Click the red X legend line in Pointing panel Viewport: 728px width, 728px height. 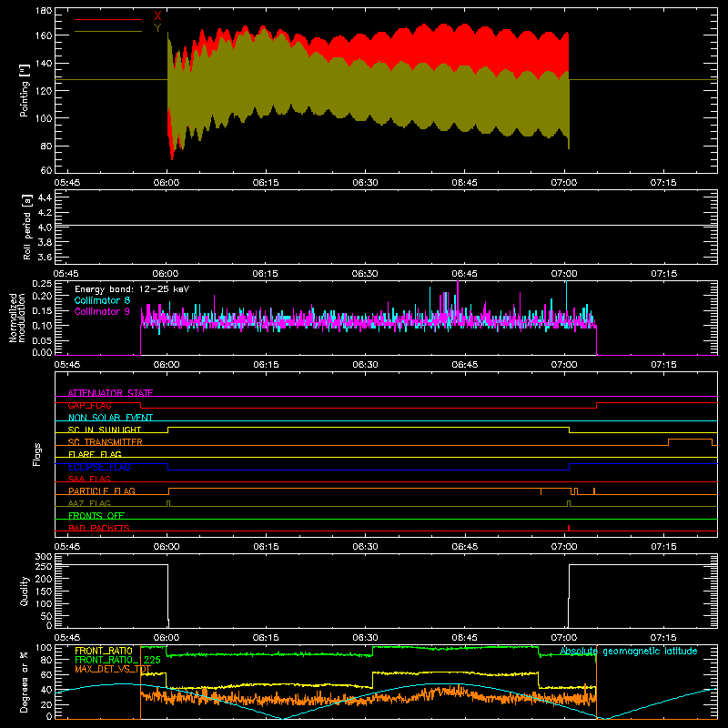(x=108, y=19)
